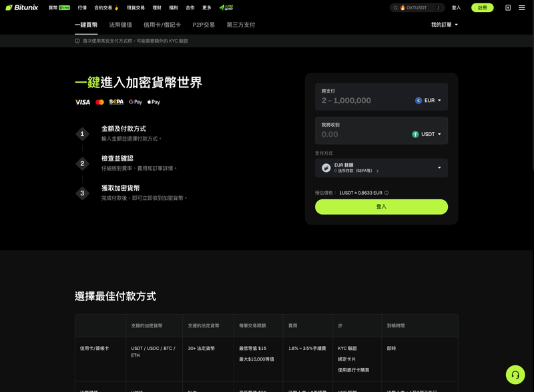Screen dimensions: 534x392
Task: Open the hamburger menu icon
Action: [521, 7]
